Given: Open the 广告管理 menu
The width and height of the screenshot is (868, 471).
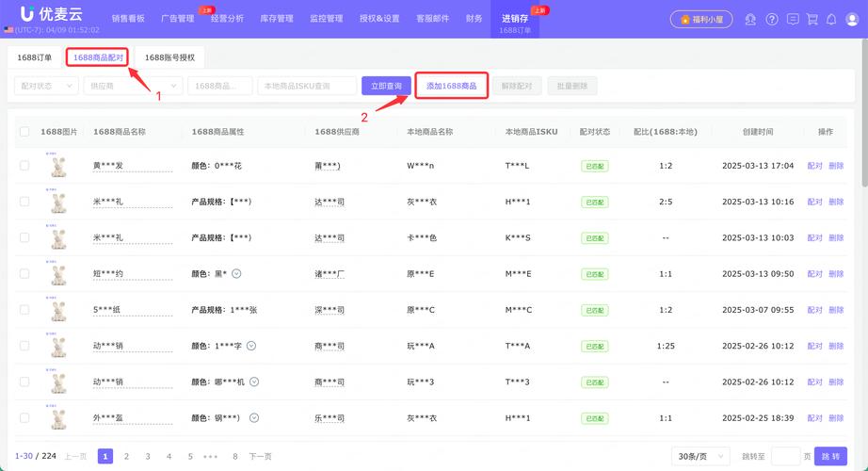Looking at the screenshot, I should point(178,18).
